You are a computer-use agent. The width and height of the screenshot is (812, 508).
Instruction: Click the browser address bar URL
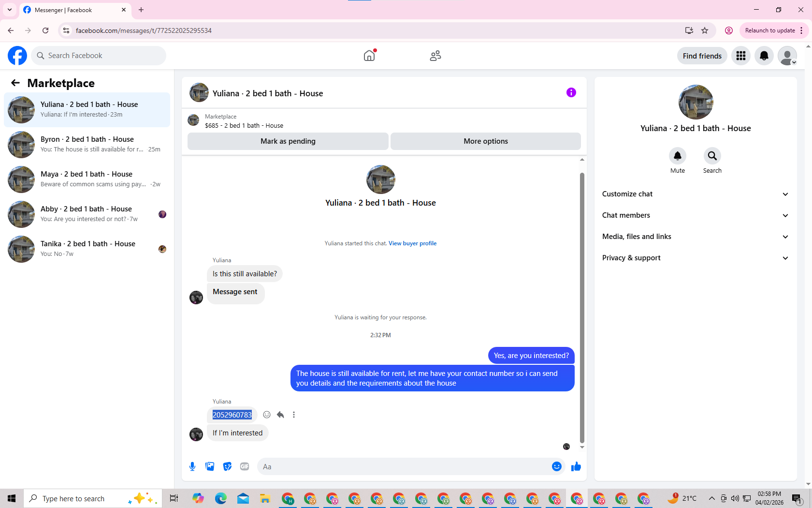pyautogui.click(x=144, y=30)
